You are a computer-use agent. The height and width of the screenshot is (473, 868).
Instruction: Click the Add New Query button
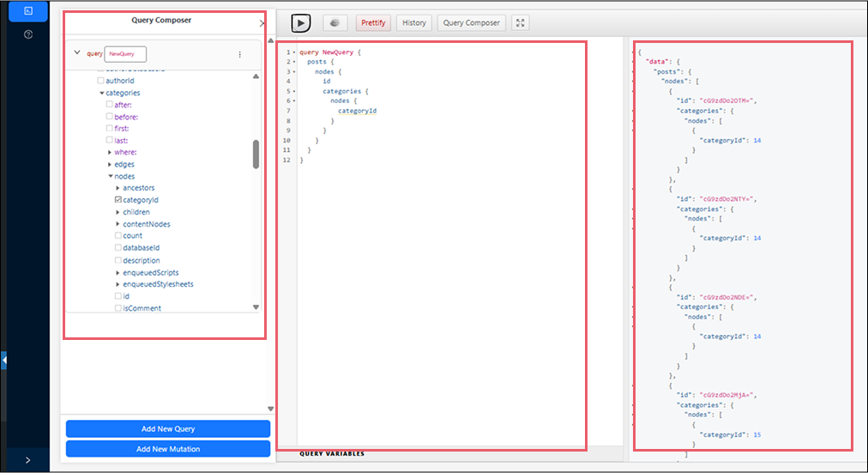(x=168, y=428)
